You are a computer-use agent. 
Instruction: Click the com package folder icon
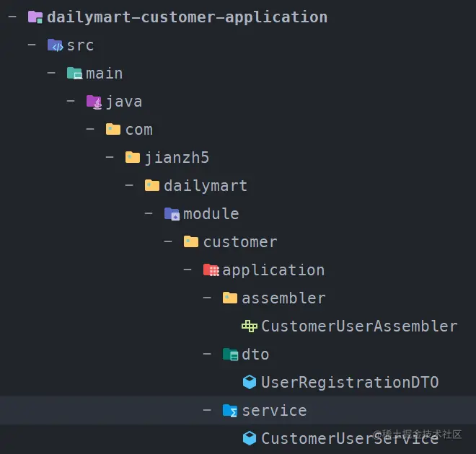tap(113, 130)
